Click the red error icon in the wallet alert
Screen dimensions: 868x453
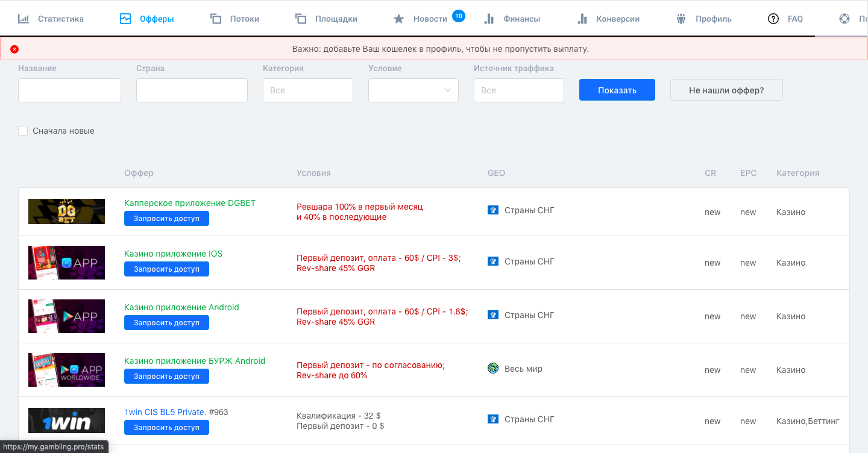(14, 49)
